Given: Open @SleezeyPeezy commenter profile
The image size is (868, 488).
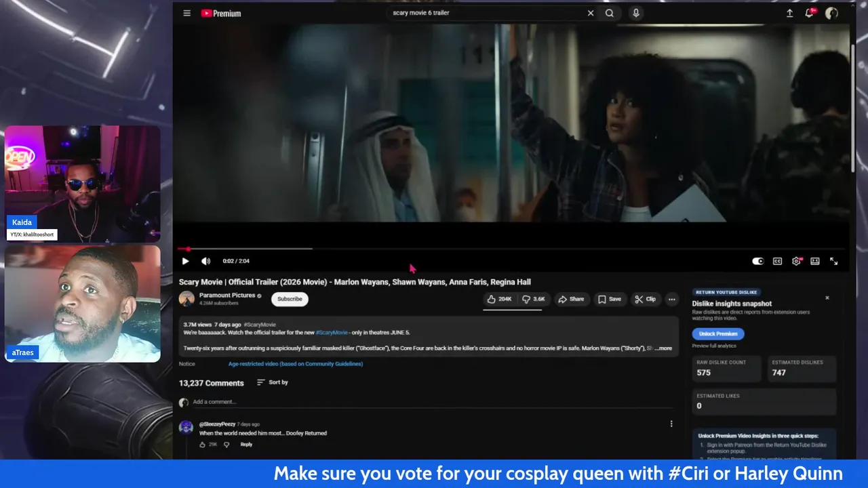Looking at the screenshot, I should coord(217,424).
